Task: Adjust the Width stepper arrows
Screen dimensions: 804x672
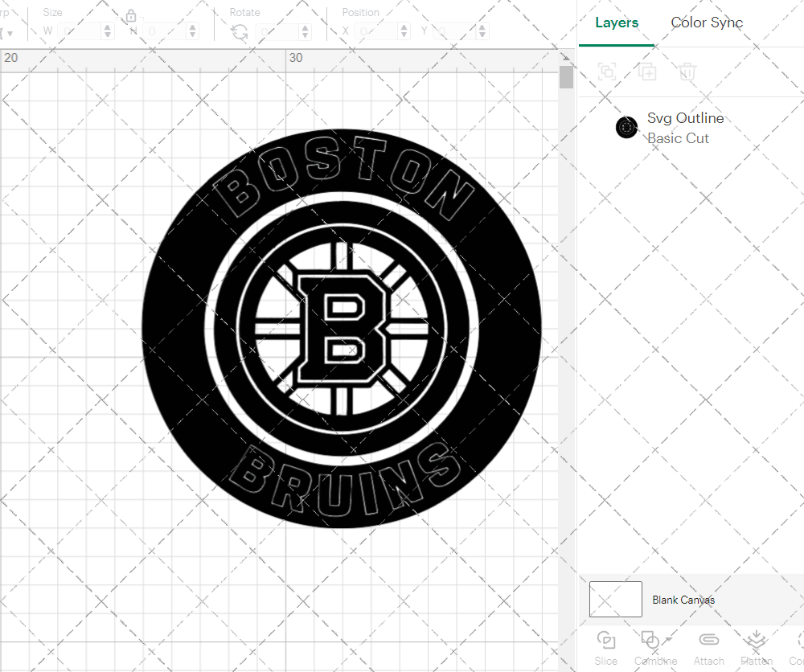Action: pos(107,31)
